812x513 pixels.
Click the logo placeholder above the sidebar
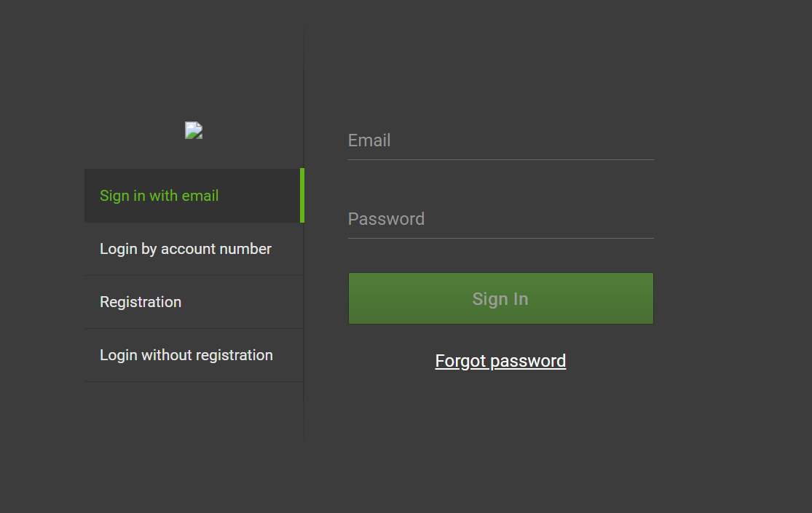coord(194,131)
